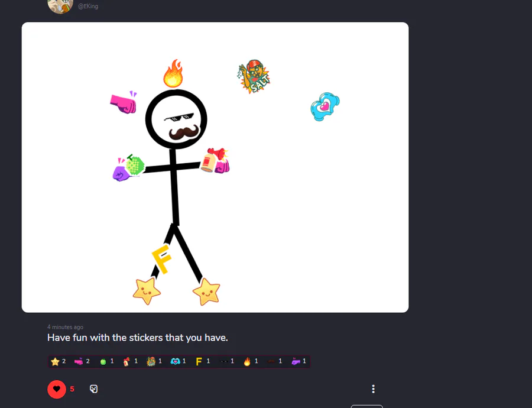This screenshot has width=532, height=408.
Task: Click the blue heart-hands sticker reaction
Action: coord(178,361)
